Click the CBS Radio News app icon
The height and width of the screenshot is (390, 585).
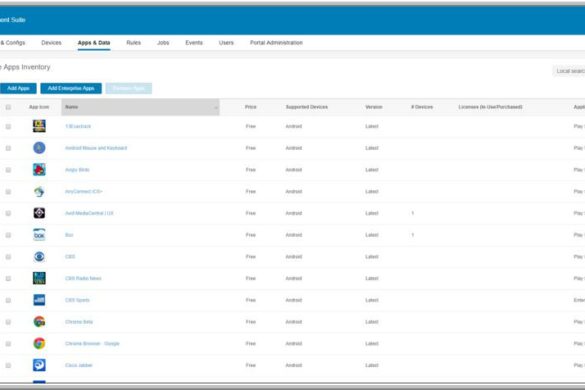coord(39,278)
